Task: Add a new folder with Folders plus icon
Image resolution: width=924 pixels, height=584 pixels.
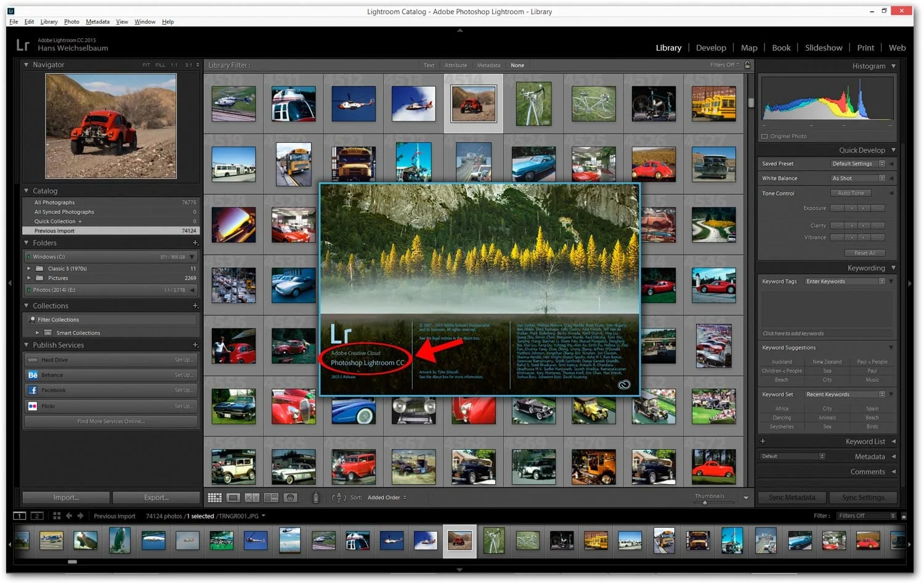Action: coord(195,243)
